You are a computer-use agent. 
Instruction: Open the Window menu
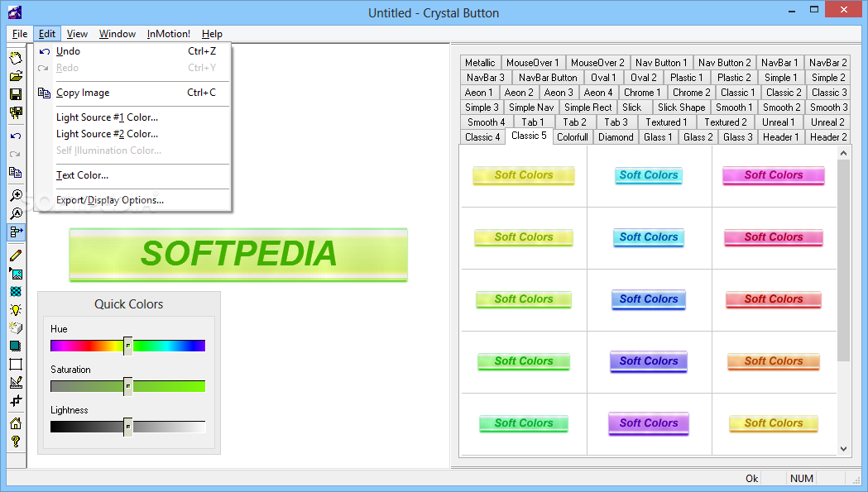[117, 34]
